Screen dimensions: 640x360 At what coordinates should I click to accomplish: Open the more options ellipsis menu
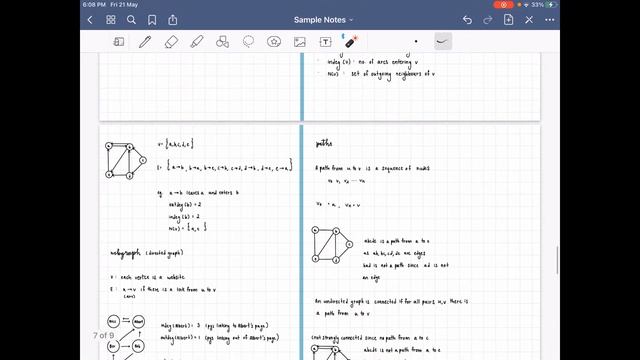point(550,20)
